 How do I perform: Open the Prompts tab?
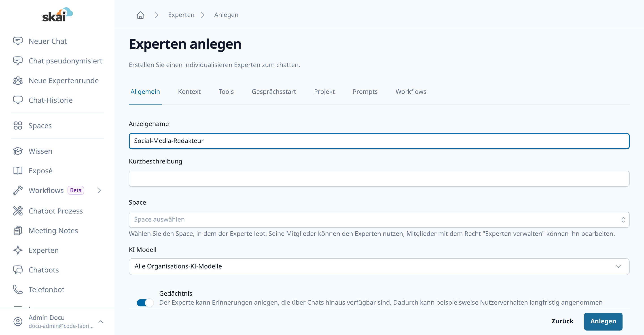tap(365, 92)
